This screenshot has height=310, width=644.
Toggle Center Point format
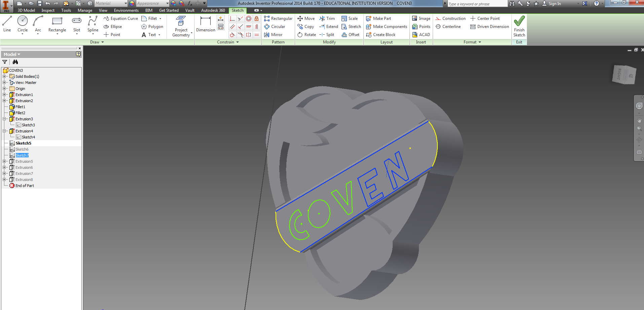[485, 19]
